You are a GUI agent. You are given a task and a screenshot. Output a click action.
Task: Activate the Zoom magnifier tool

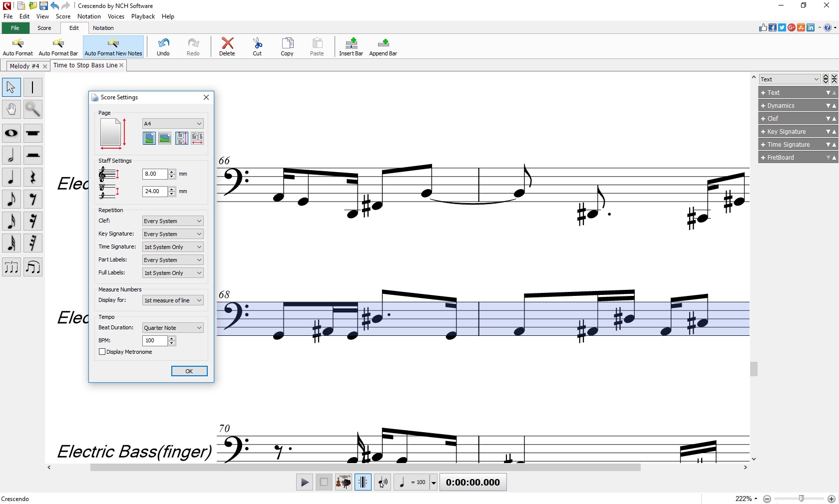click(x=32, y=109)
